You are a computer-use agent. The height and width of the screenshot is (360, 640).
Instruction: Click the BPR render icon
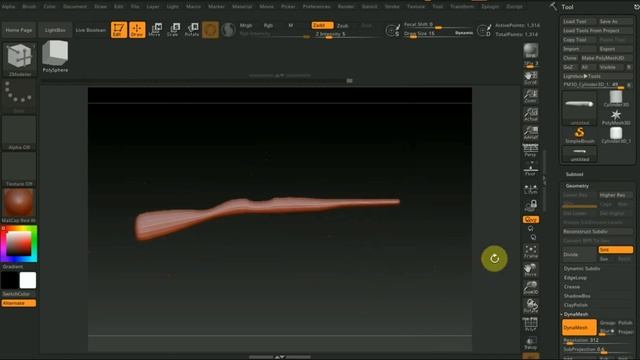[x=531, y=51]
